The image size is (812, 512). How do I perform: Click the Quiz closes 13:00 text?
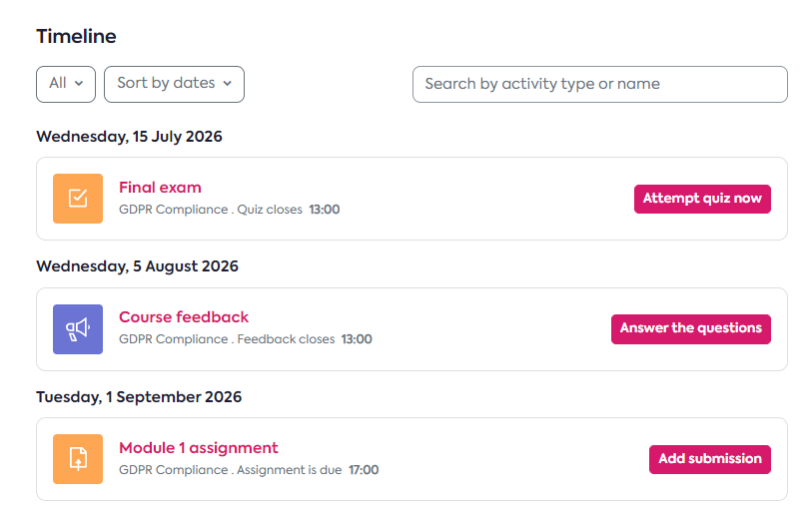[289, 211]
